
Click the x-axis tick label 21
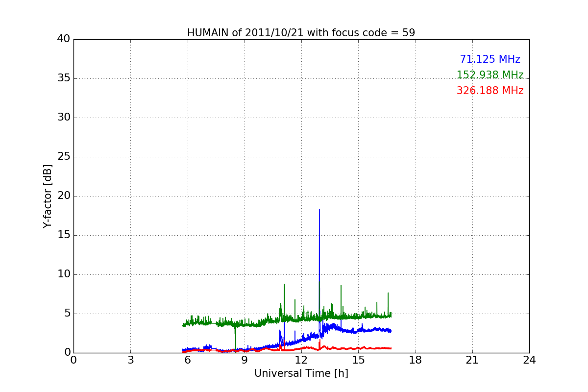click(x=472, y=360)
